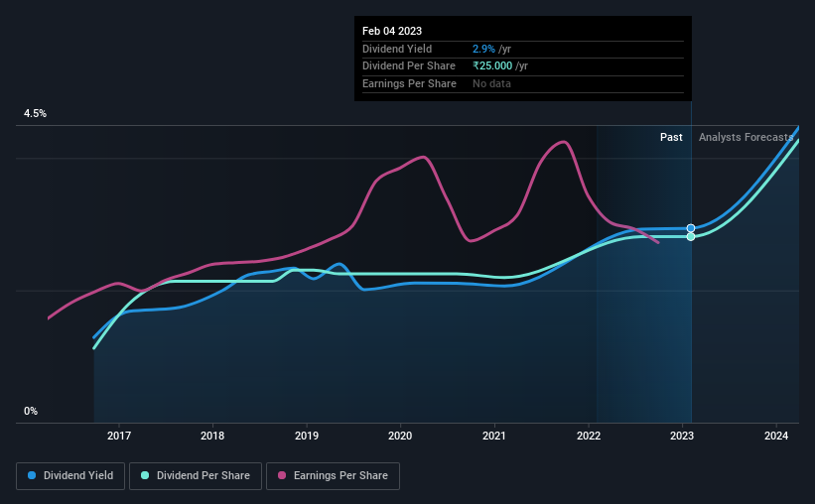Select the 2019 x-axis label

307,436
